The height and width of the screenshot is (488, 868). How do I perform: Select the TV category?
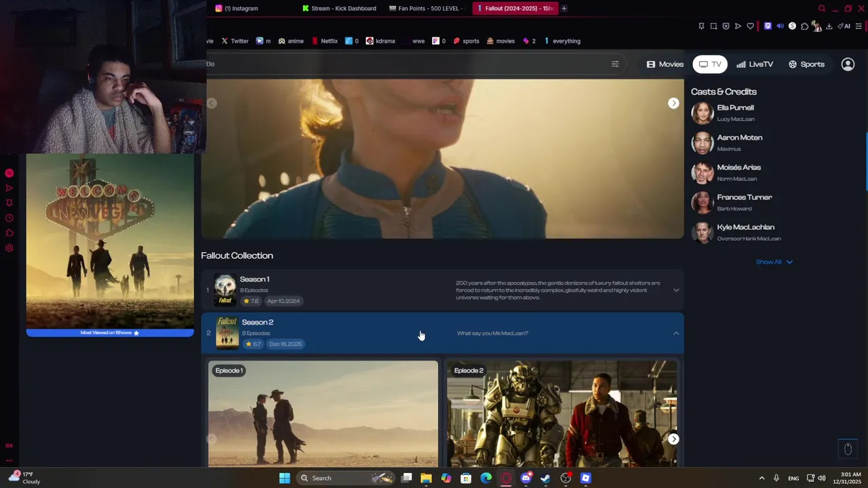coord(710,64)
